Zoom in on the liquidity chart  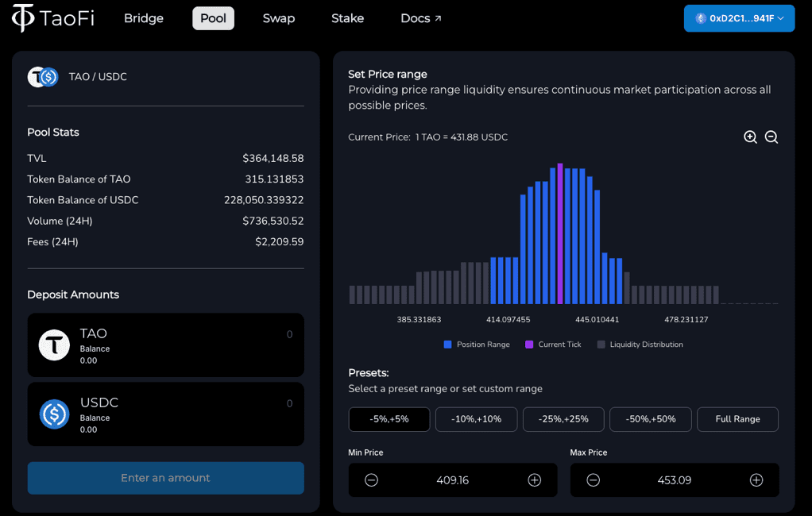click(x=750, y=137)
